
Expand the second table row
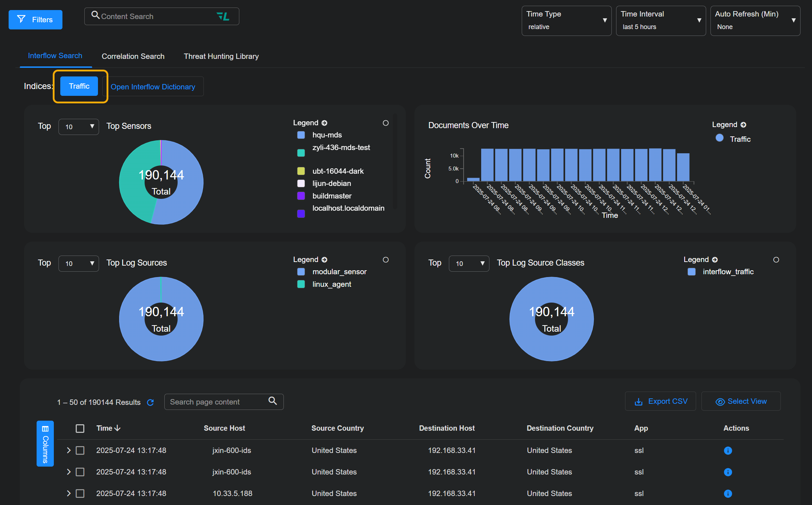[69, 472]
